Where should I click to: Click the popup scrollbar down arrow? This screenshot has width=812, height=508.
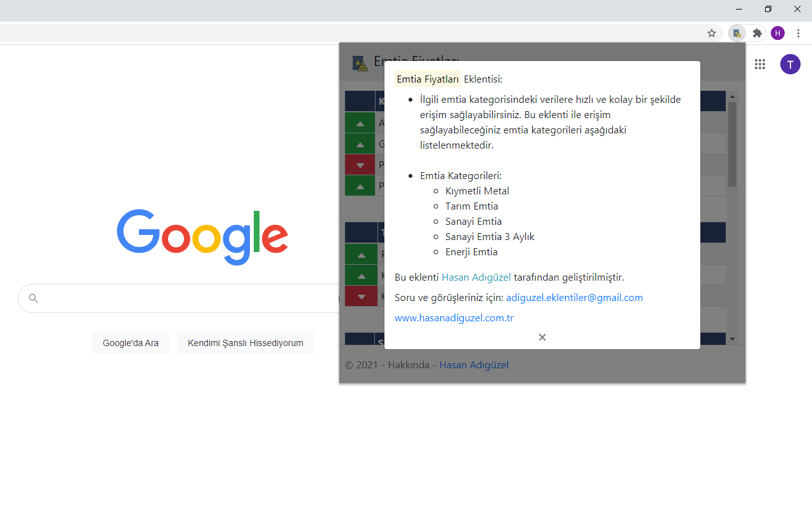click(x=732, y=339)
